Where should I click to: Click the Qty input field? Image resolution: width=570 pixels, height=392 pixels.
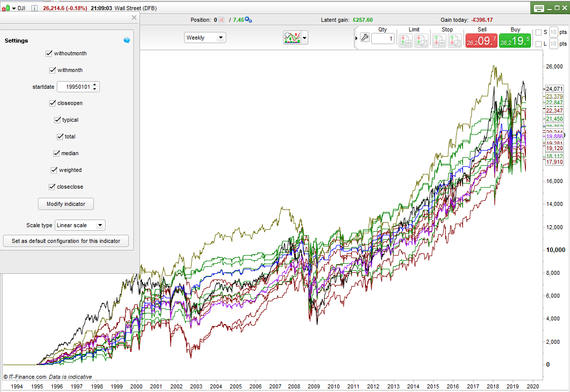pyautogui.click(x=383, y=38)
